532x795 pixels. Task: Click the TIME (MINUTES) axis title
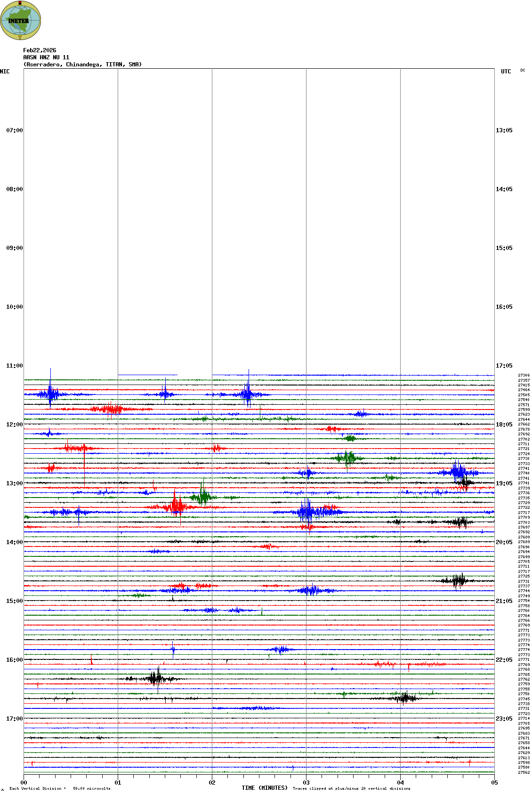pyautogui.click(x=265, y=788)
